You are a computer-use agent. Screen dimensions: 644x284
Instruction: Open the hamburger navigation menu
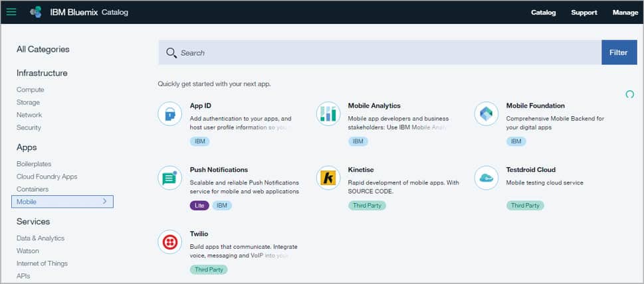(x=11, y=12)
